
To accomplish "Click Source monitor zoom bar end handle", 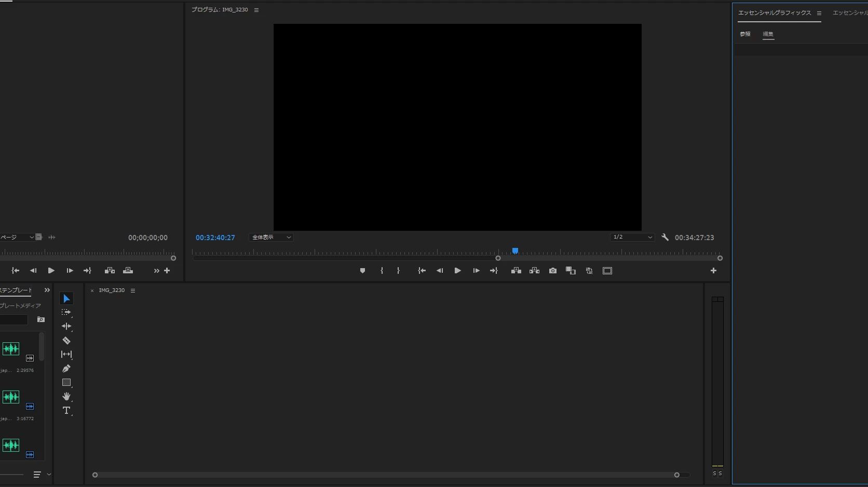I will pyautogui.click(x=173, y=258).
